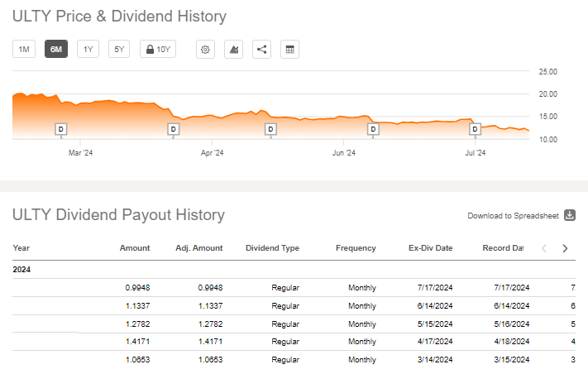Click amount 0.9948 in Amount column
This screenshot has height=374, width=588.
(x=137, y=288)
